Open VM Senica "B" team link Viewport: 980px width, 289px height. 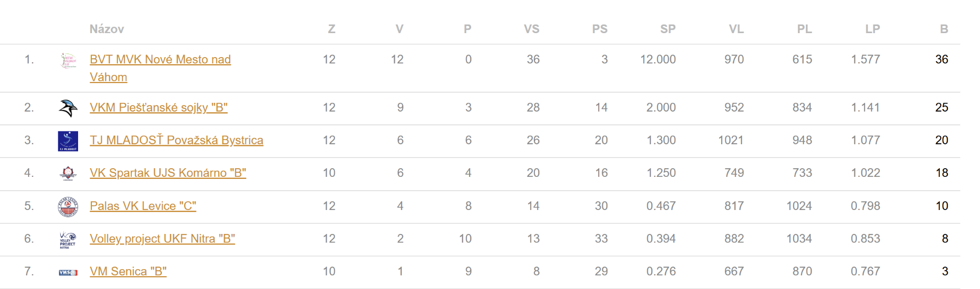128,271
